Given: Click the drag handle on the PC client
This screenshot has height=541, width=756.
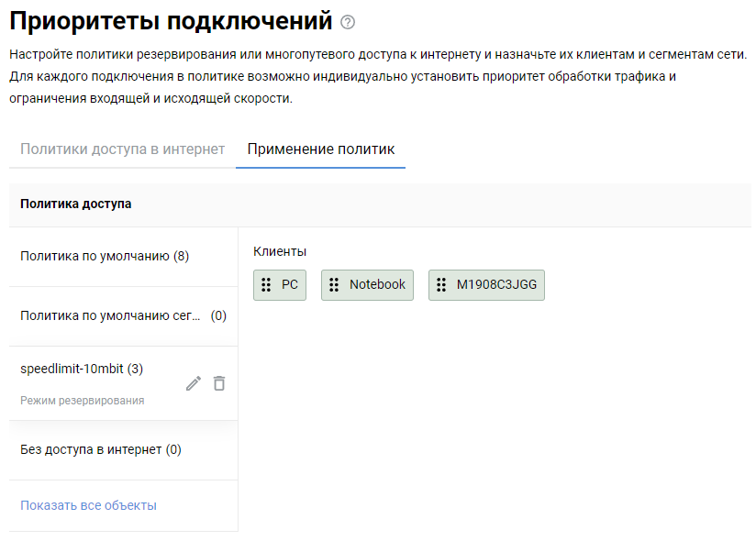Looking at the screenshot, I should pos(266,285).
